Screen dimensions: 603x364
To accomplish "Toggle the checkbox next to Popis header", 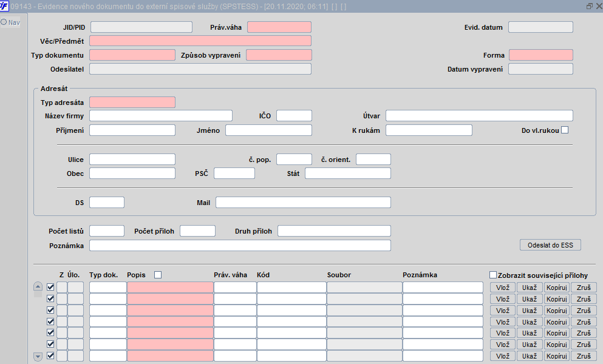I will click(x=158, y=274).
